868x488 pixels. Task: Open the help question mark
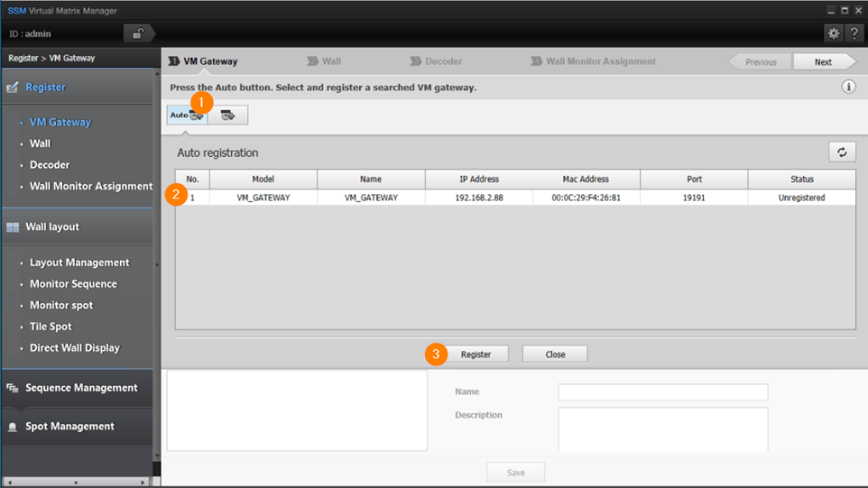tap(854, 33)
